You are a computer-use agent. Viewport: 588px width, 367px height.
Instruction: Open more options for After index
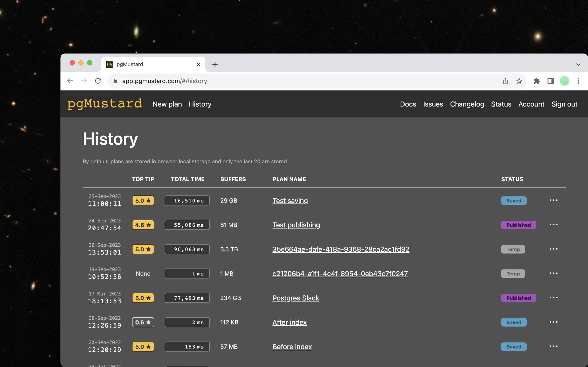click(x=553, y=322)
